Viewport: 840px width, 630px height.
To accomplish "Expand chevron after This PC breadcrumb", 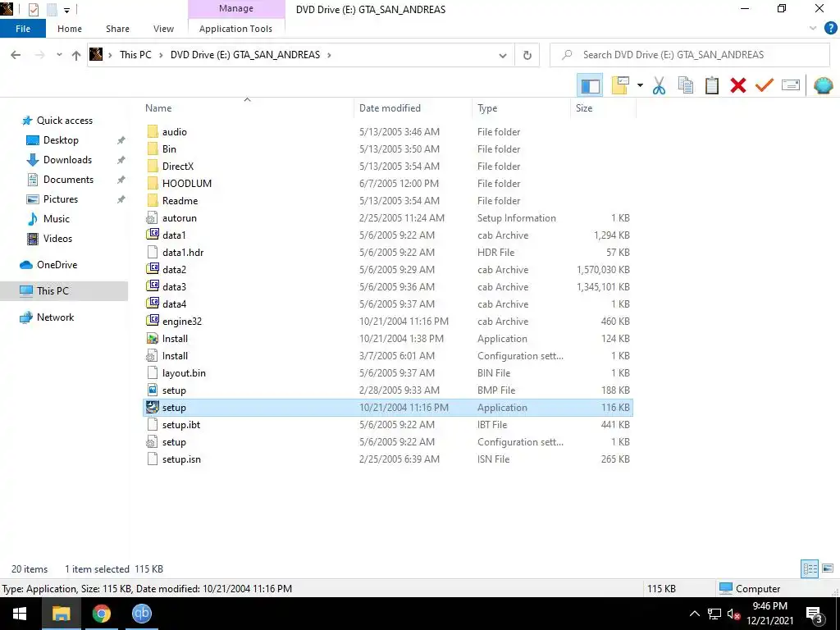I will pos(161,55).
